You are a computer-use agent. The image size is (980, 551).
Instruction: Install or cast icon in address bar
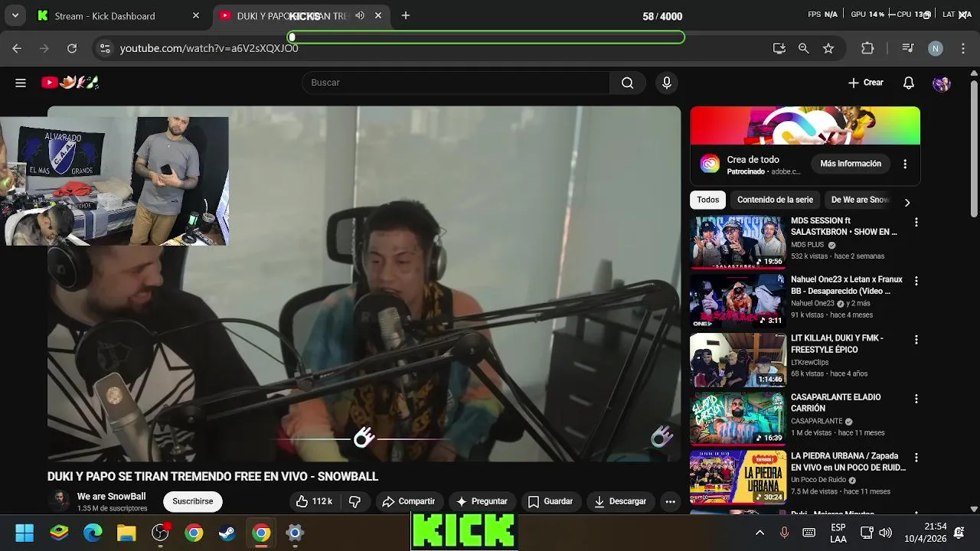pyautogui.click(x=779, y=48)
